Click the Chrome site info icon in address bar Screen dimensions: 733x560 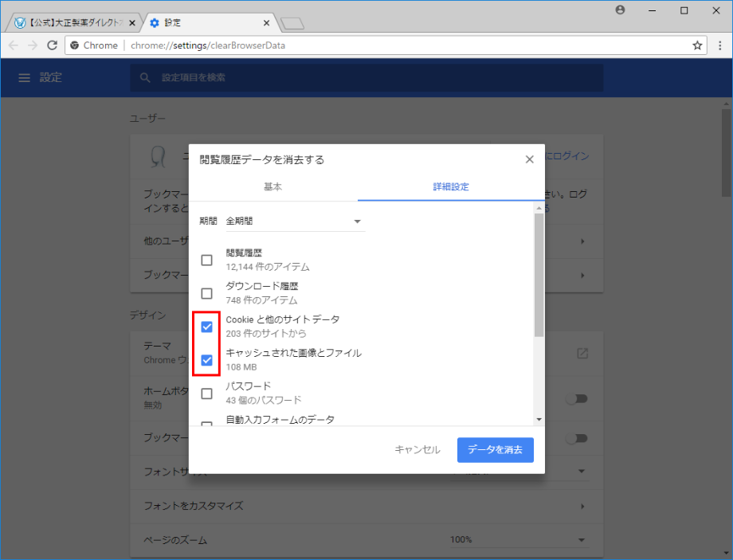74,45
